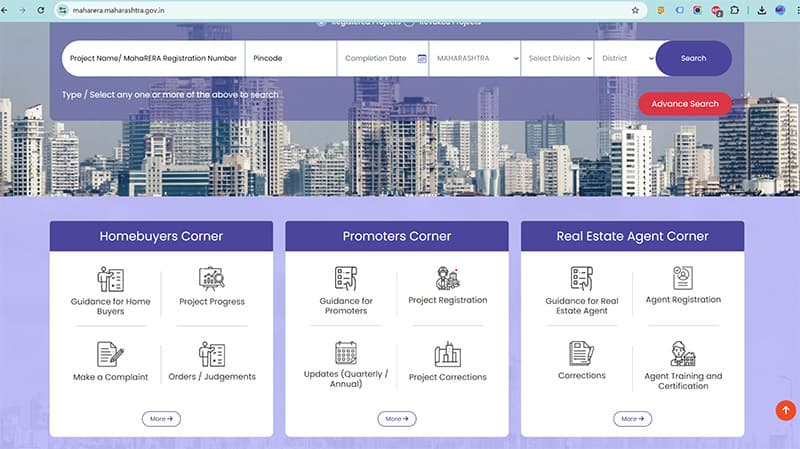Bookmark this page with the star icon

click(x=635, y=10)
